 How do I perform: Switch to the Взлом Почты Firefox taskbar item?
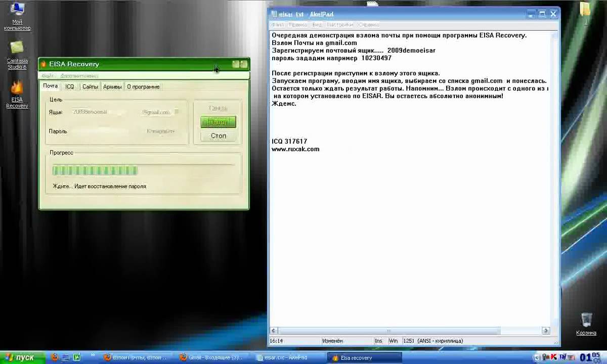[x=136, y=357]
